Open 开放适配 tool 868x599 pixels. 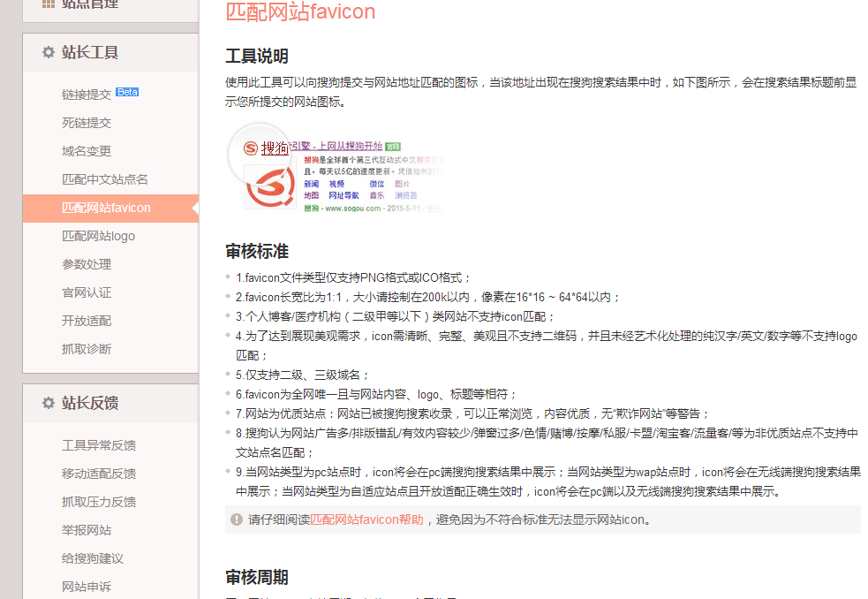[87, 321]
